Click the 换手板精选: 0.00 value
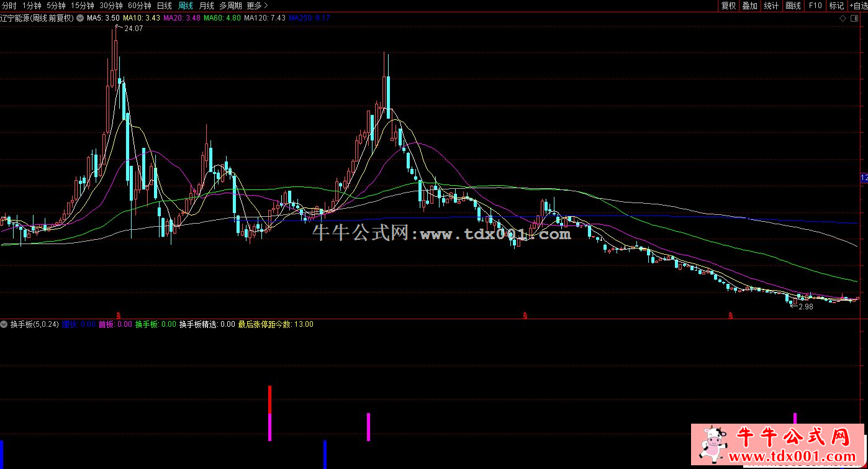Image resolution: width=868 pixels, height=469 pixels. [207, 324]
